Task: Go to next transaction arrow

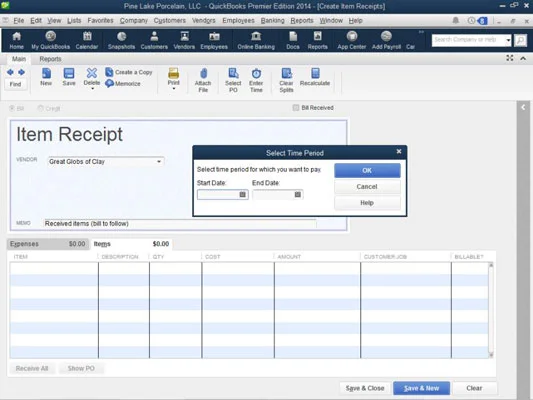Action: coord(21,72)
